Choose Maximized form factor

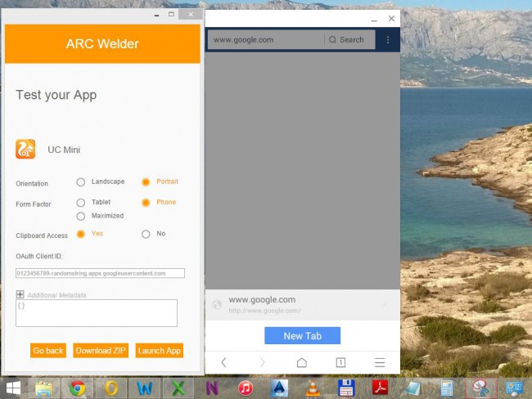pos(81,217)
